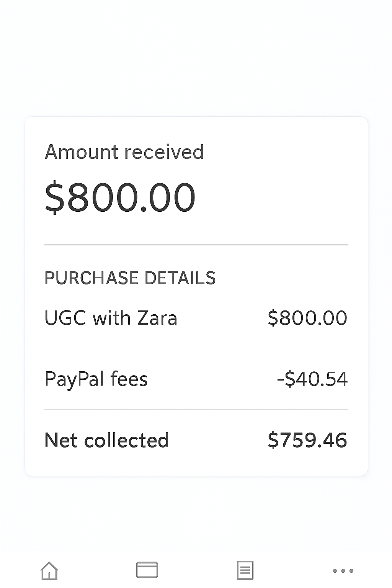Click the PURCHASE DETAILS heading
Viewport: 392px width, 588px height.
click(130, 278)
